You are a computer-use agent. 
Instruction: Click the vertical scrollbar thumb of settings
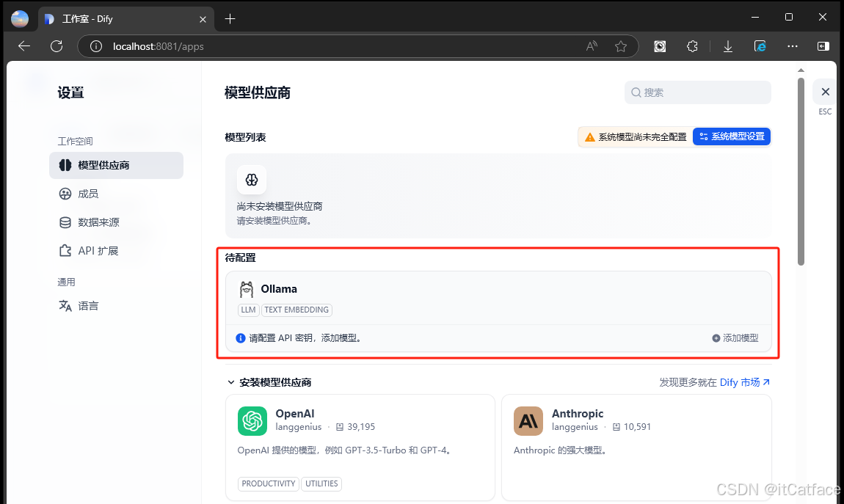[801, 172]
